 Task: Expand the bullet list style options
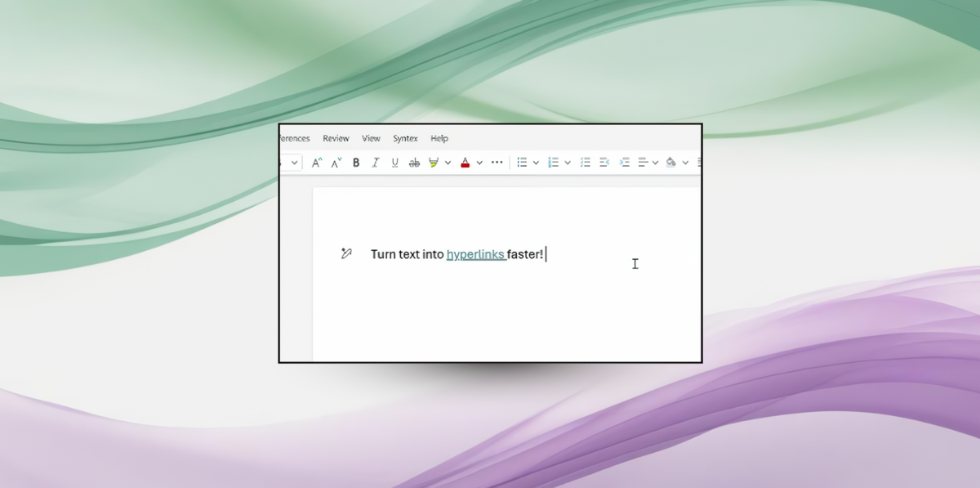tap(536, 162)
